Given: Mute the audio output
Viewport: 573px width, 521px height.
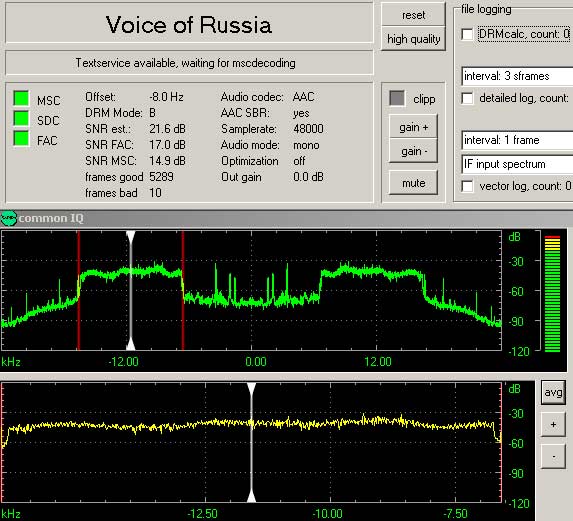Looking at the screenshot, I should [x=413, y=183].
